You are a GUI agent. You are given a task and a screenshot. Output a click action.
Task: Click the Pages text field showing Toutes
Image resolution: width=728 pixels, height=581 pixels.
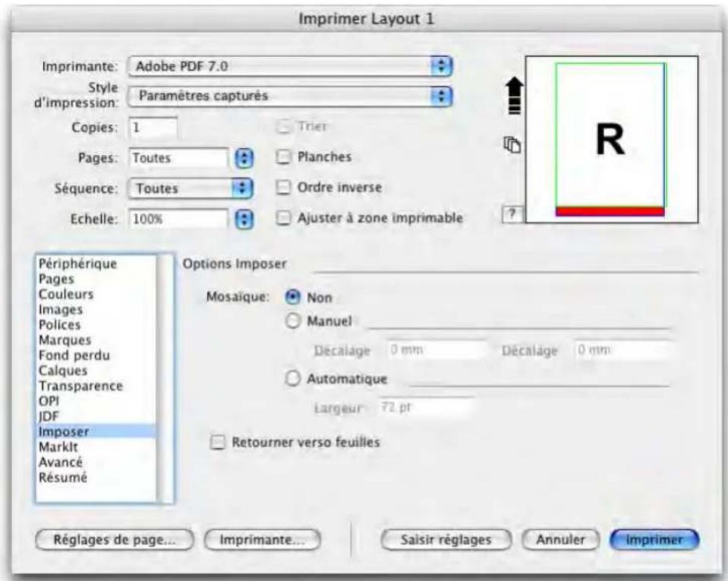(178, 159)
